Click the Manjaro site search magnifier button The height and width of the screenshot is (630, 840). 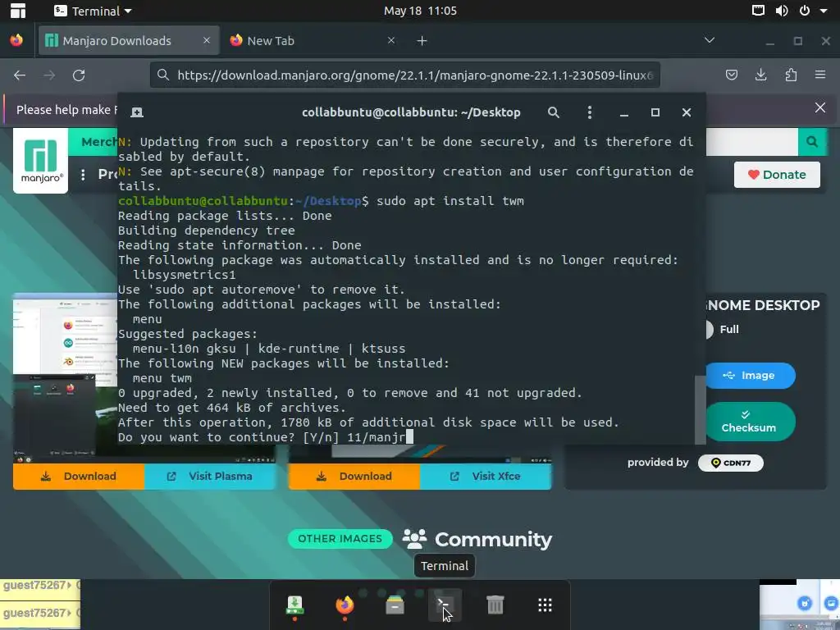812,142
